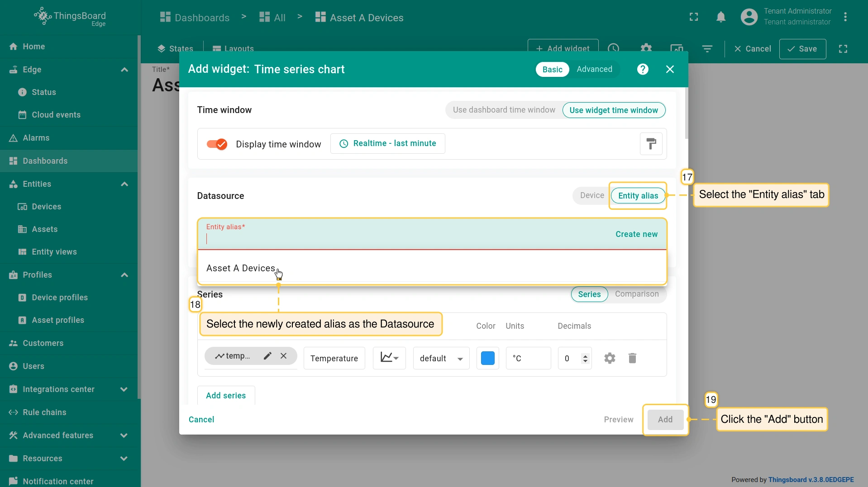Open the blue series color swatch

487,358
